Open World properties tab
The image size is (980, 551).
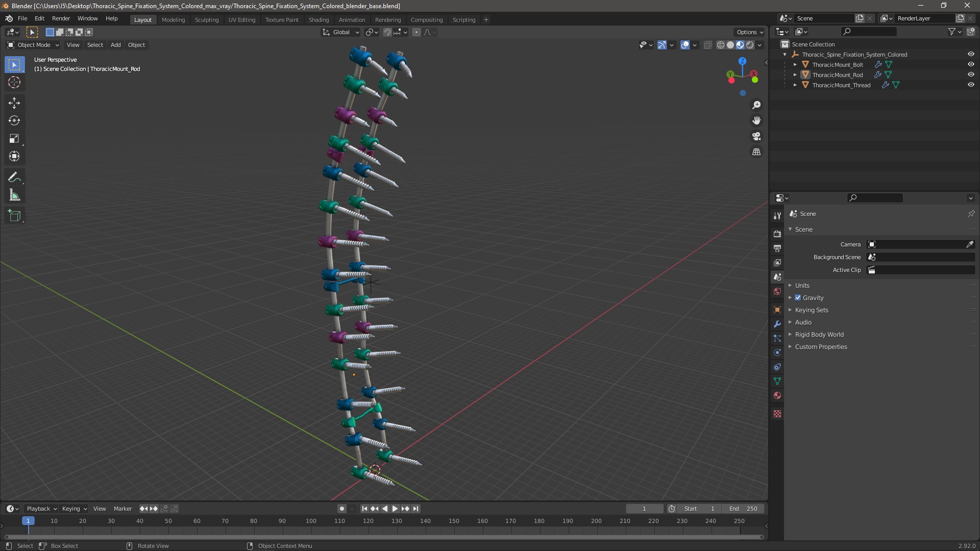point(777,291)
